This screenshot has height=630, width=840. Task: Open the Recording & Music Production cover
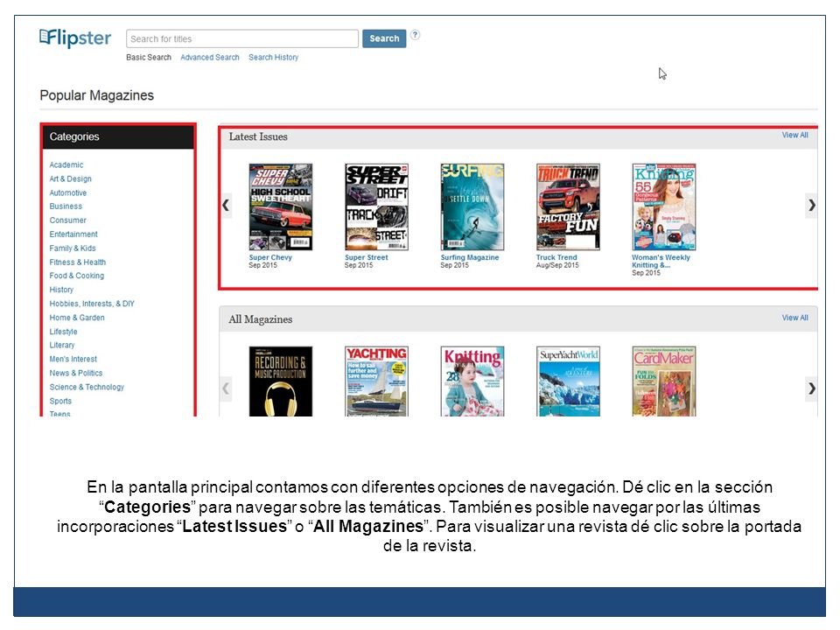coord(281,381)
